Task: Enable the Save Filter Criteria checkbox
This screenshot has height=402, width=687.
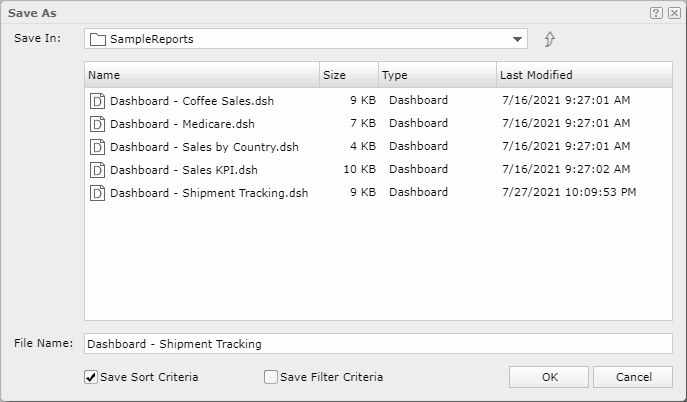Action: pos(270,377)
